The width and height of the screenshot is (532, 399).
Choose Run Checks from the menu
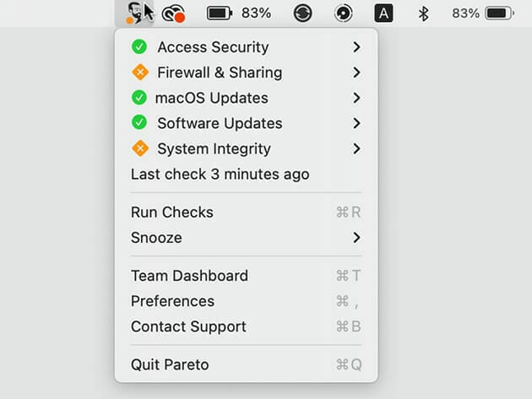[172, 213]
